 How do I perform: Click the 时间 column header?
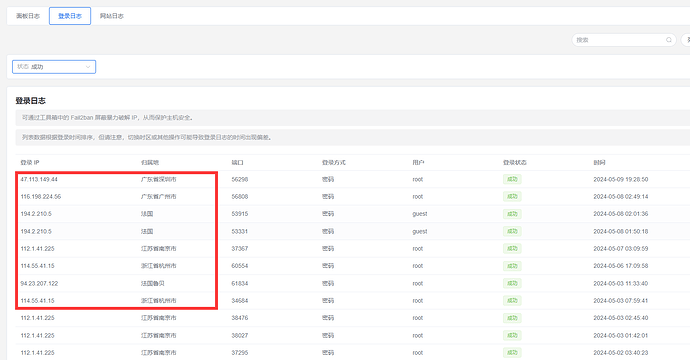tap(599, 162)
